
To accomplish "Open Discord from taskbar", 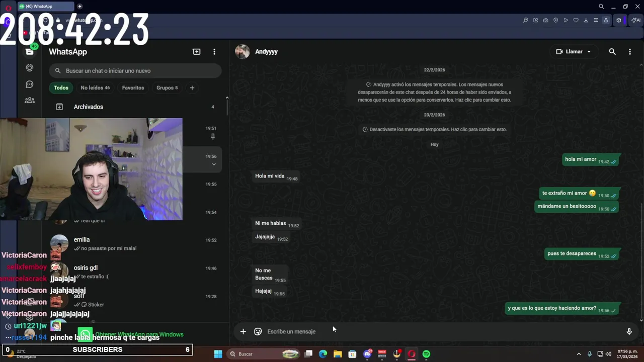I will 367,354.
